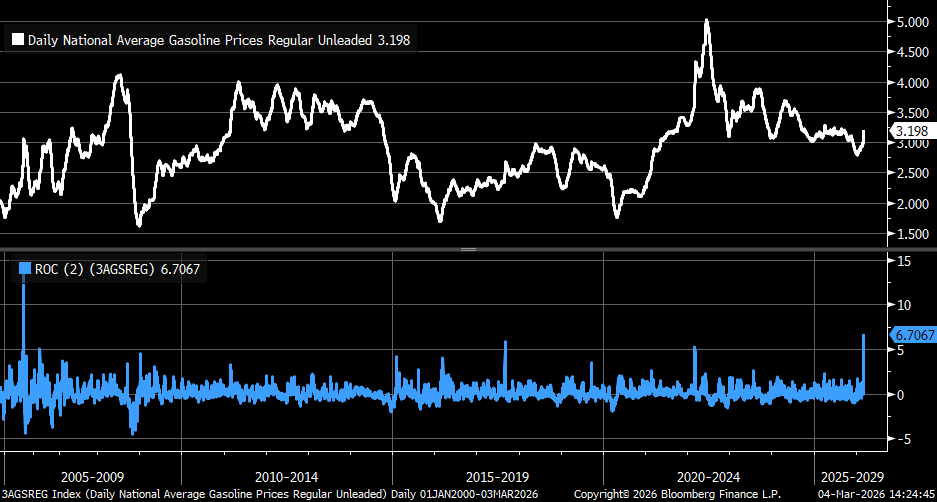Image resolution: width=937 pixels, height=502 pixels.
Task: Click the 2.000 price axis tick
Action: pyautogui.click(x=912, y=204)
